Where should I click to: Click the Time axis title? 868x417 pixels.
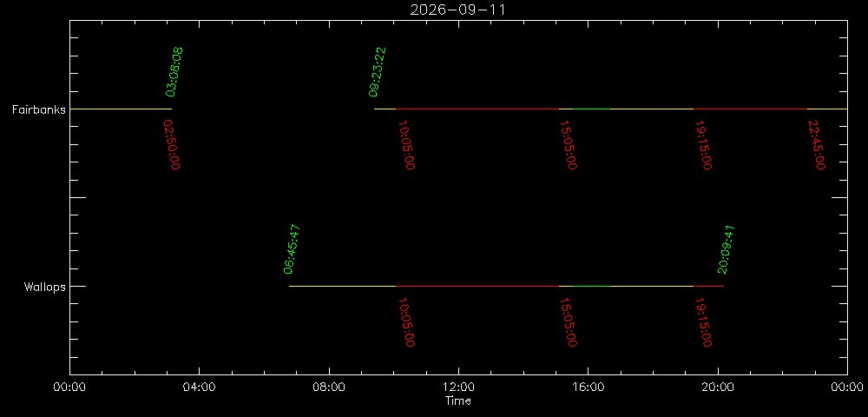click(x=458, y=401)
